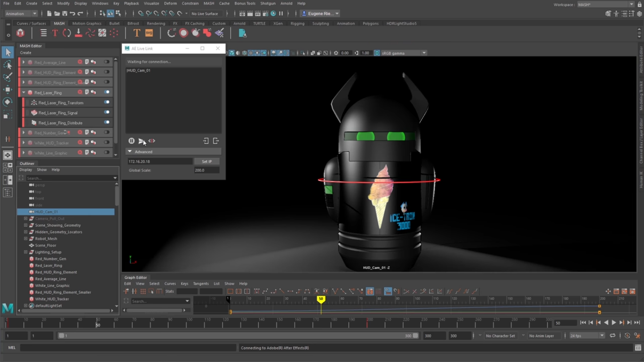The image size is (644, 362).
Task: Pause the AE Live Link connection
Action: [x=132, y=141]
